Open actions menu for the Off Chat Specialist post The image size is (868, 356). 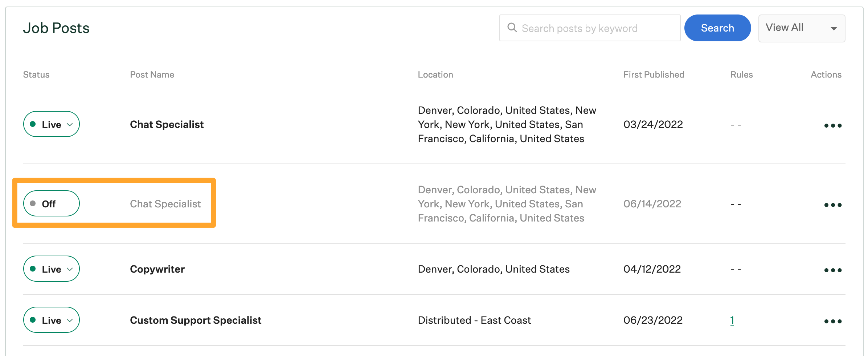point(833,204)
